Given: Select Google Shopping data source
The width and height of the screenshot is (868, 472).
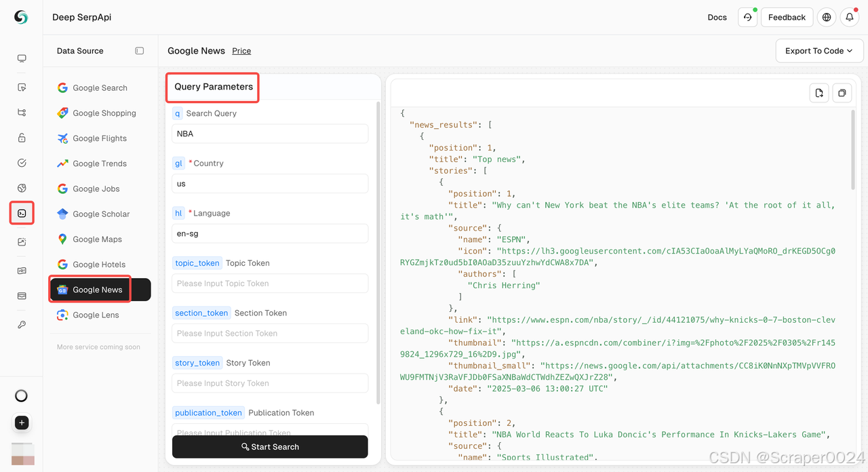Looking at the screenshot, I should pos(100,113).
